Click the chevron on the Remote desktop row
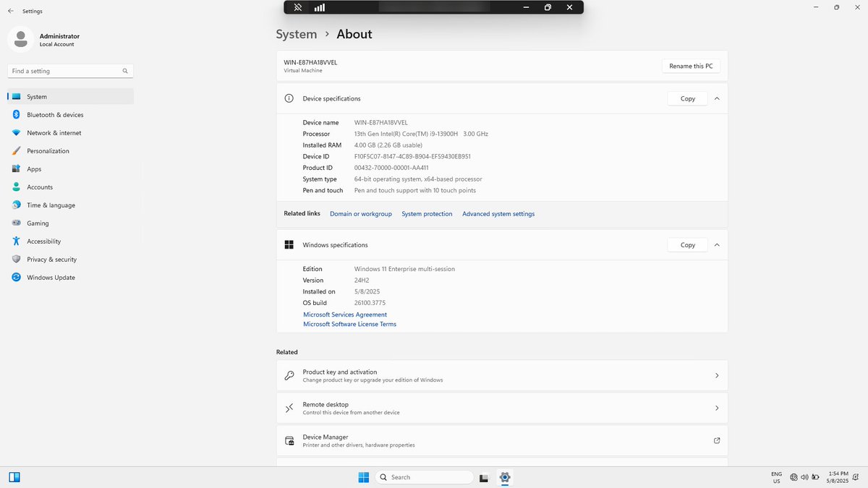This screenshot has height=488, width=868. click(717, 408)
